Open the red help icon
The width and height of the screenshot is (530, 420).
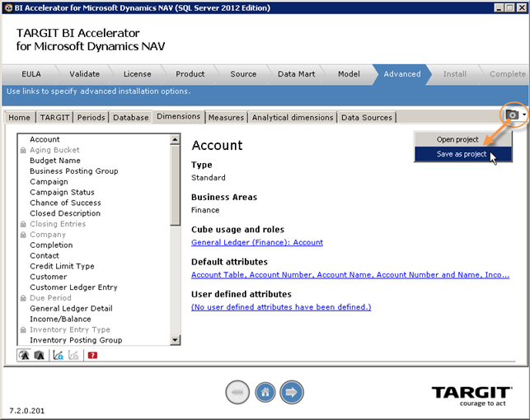click(x=92, y=355)
